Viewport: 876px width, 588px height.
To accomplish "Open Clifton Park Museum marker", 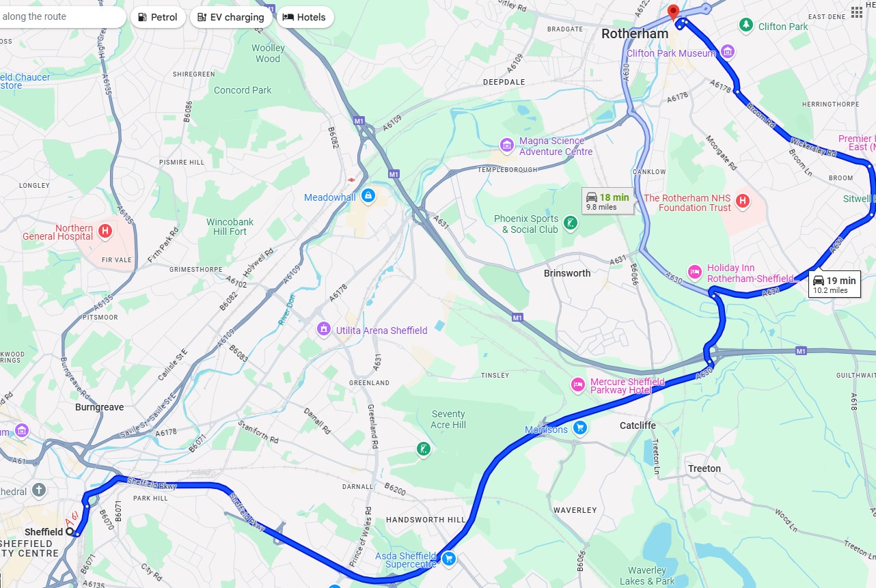I will coord(728,52).
